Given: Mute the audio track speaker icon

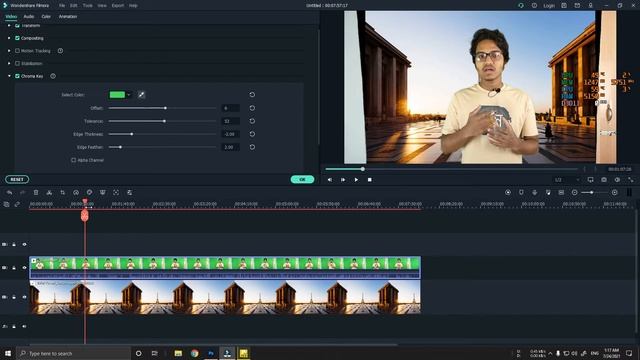Looking at the screenshot, I should [x=24, y=327].
